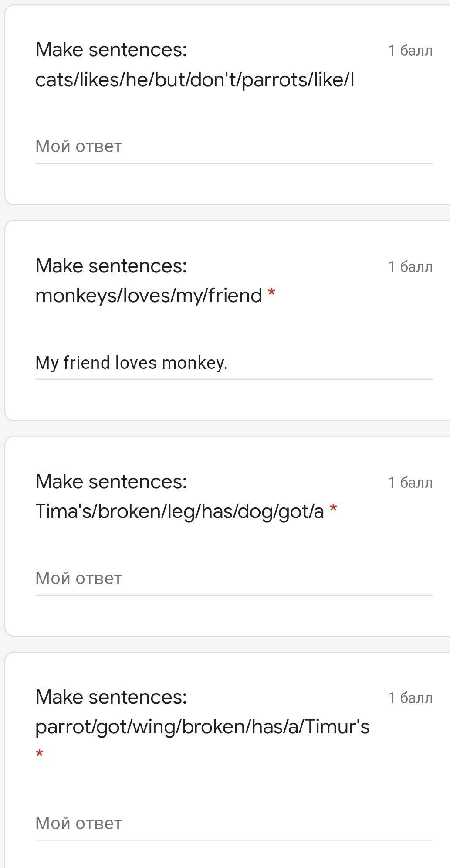
Task: Click "1 балл" label on Tima's dog question
Action: pyautogui.click(x=410, y=483)
